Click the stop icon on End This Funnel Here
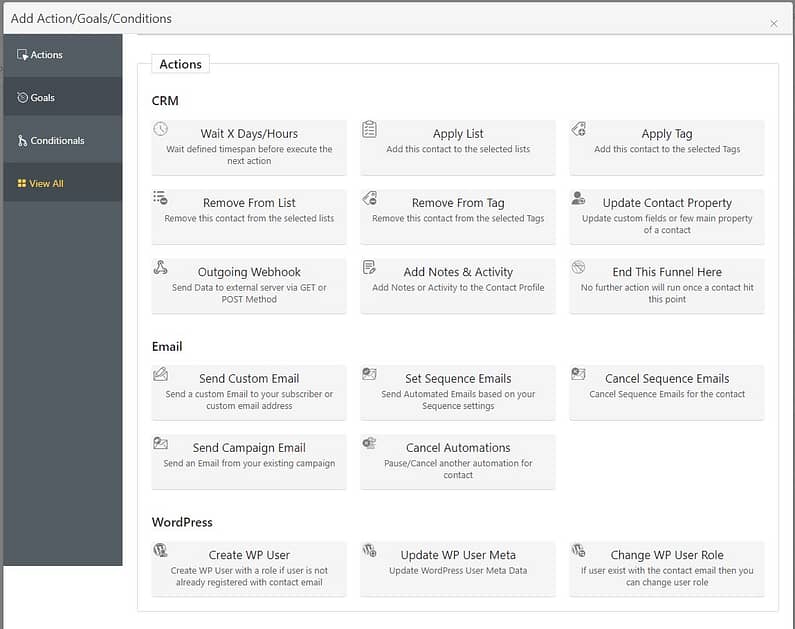The height and width of the screenshot is (629, 795). (579, 267)
